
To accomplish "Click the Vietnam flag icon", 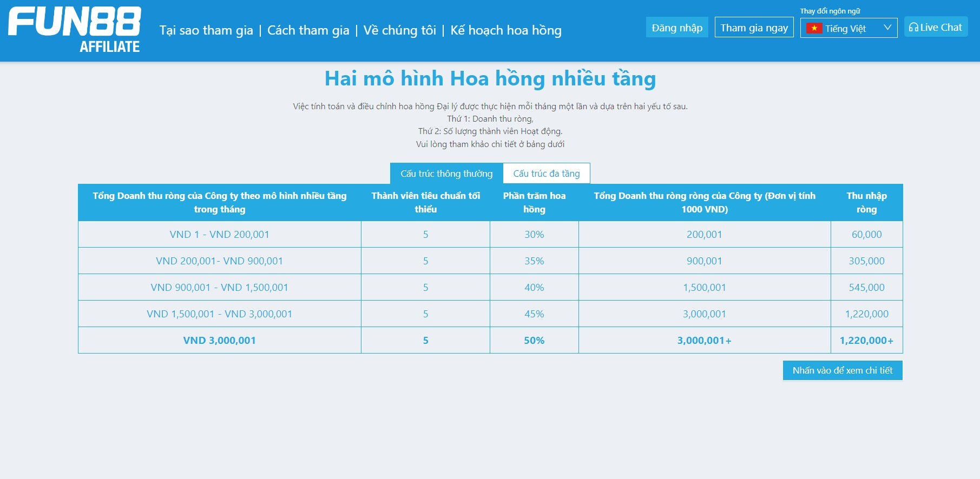I will tap(814, 28).
